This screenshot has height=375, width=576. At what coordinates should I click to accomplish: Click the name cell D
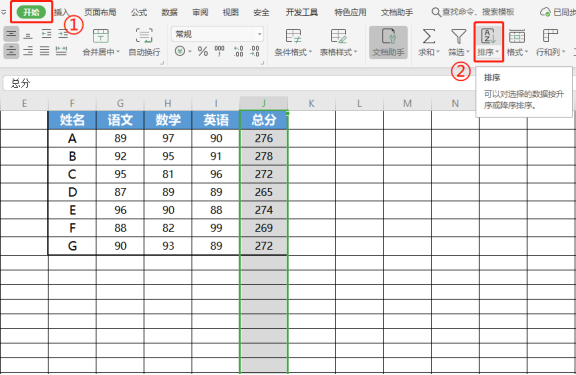72,192
